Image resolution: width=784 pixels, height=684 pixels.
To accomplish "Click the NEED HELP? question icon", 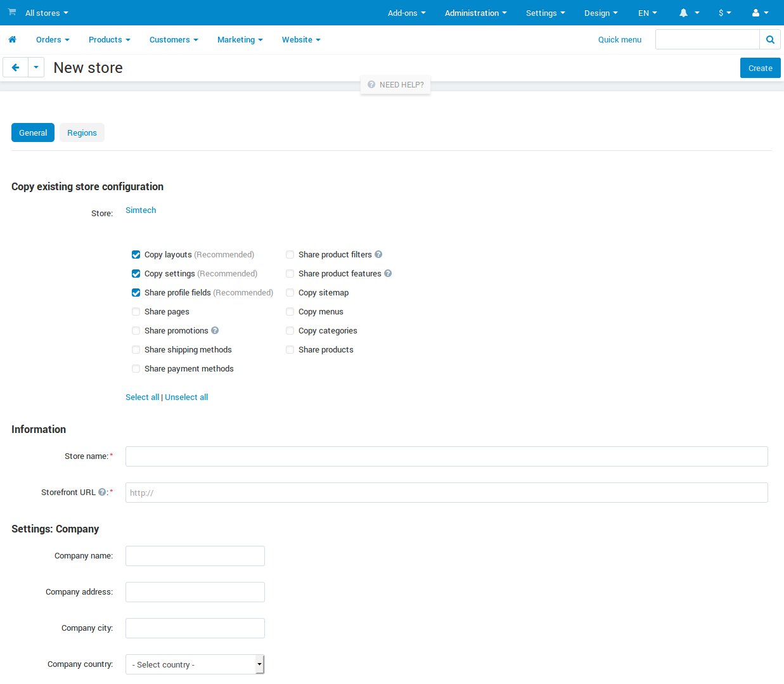I will click(x=371, y=84).
